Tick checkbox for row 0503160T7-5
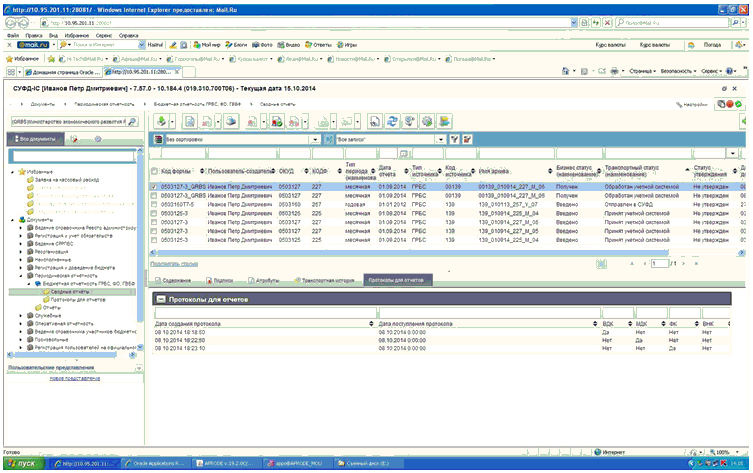This screenshot has height=473, width=753. tap(154, 204)
